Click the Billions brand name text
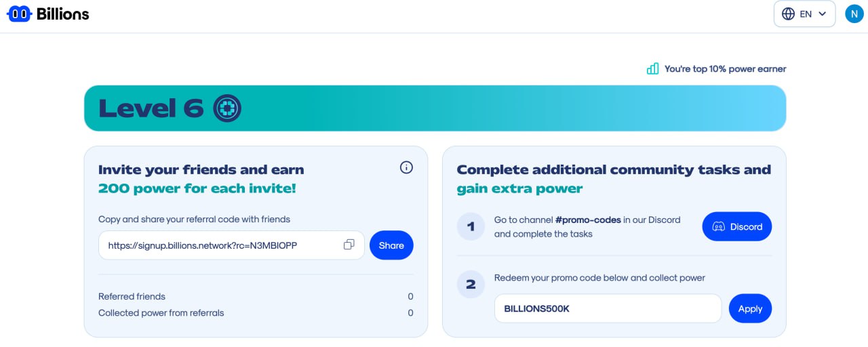This screenshot has width=868, height=347. click(63, 14)
